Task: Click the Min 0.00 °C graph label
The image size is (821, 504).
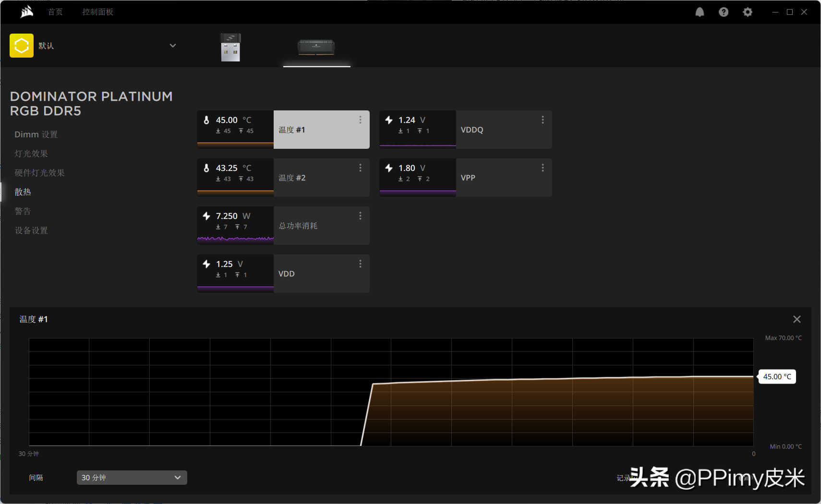Action: [785, 446]
